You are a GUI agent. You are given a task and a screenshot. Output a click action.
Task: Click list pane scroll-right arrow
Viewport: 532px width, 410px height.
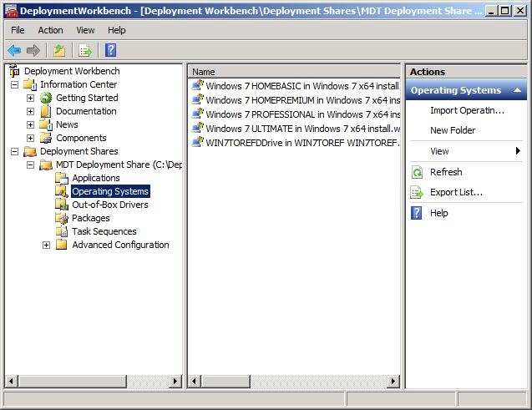(x=393, y=381)
